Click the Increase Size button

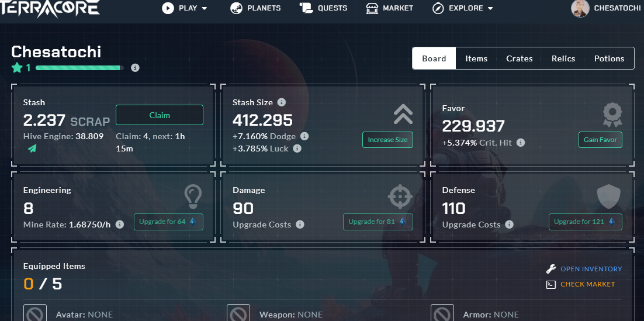tap(387, 140)
